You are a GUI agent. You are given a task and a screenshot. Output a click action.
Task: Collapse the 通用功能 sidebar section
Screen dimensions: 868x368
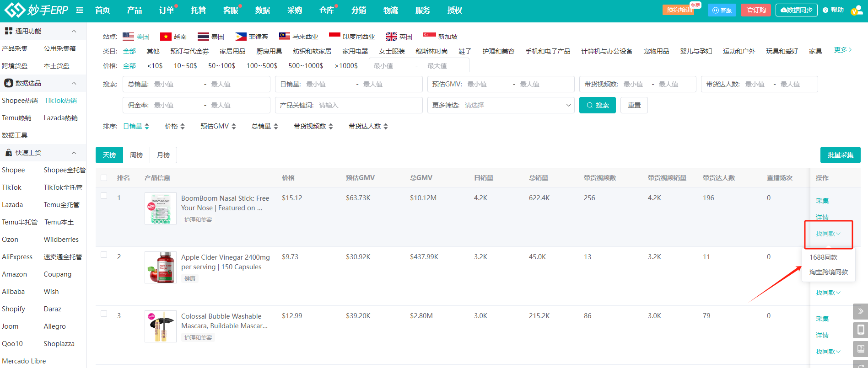click(74, 31)
